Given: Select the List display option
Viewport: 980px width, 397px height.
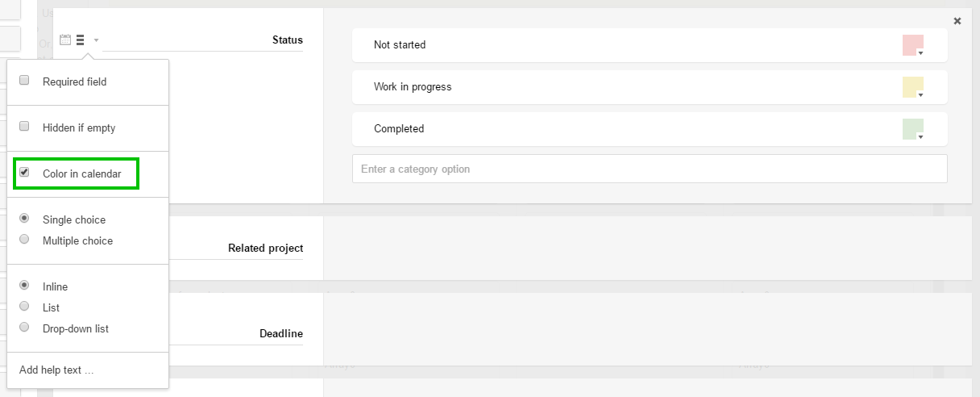Looking at the screenshot, I should (24, 307).
